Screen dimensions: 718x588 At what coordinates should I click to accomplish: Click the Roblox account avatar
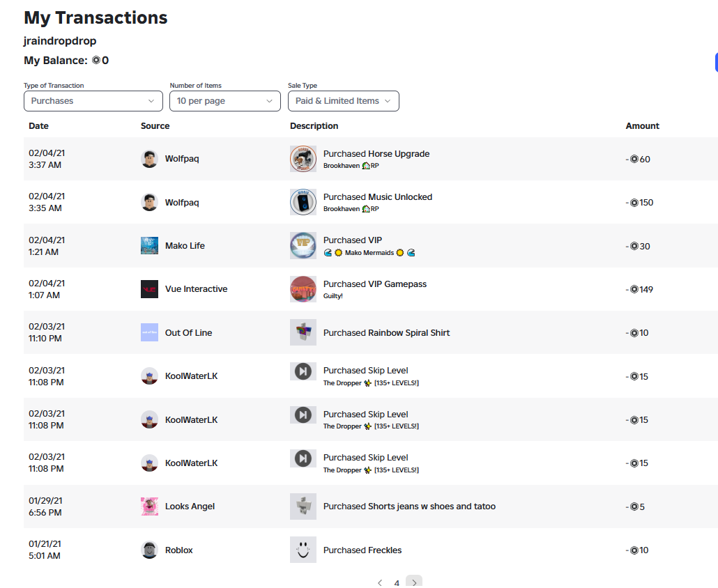(x=149, y=550)
